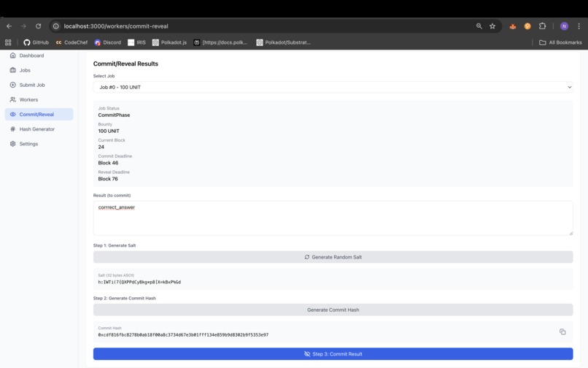Click the commit hash value 0xcdf816fbc...
The height and width of the screenshot is (368, 588).
[x=183, y=335]
